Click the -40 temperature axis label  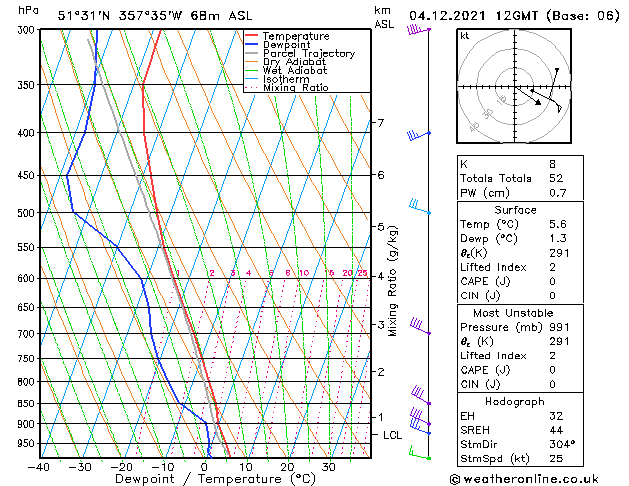pos(39,467)
